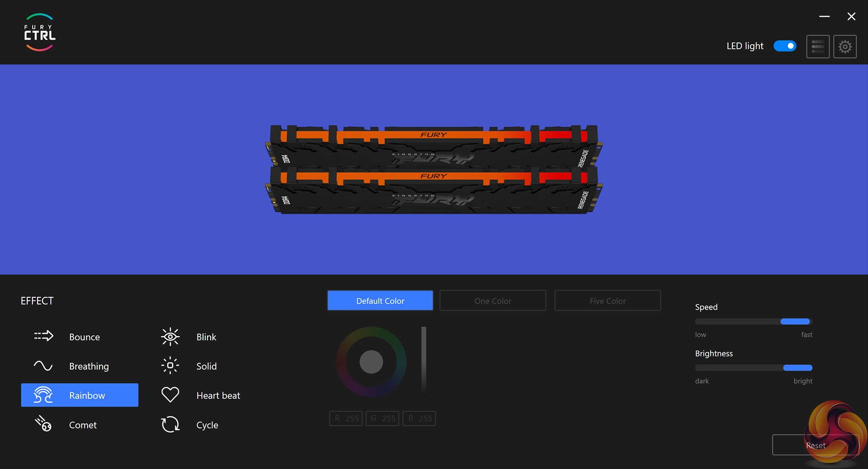868x469 pixels.
Task: Click the "fast" speed label
Action: point(807,335)
